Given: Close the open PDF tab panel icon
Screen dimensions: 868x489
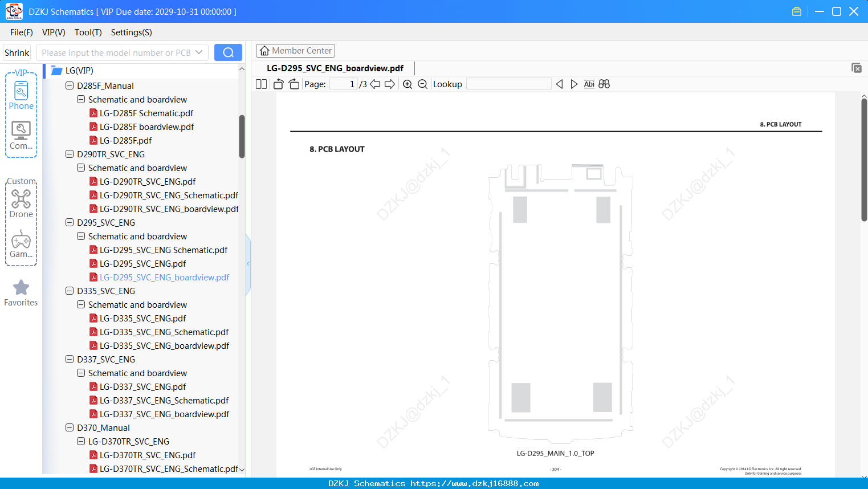Looking at the screenshot, I should tap(857, 68).
